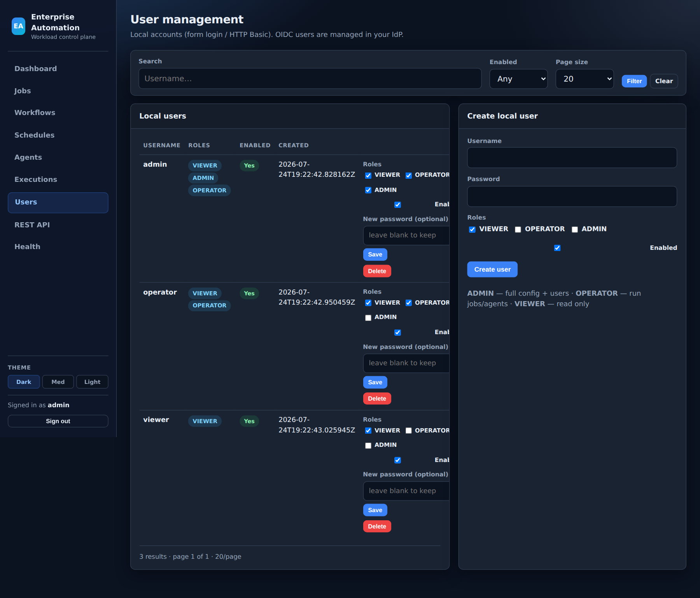Focus the Username search field

click(310, 78)
